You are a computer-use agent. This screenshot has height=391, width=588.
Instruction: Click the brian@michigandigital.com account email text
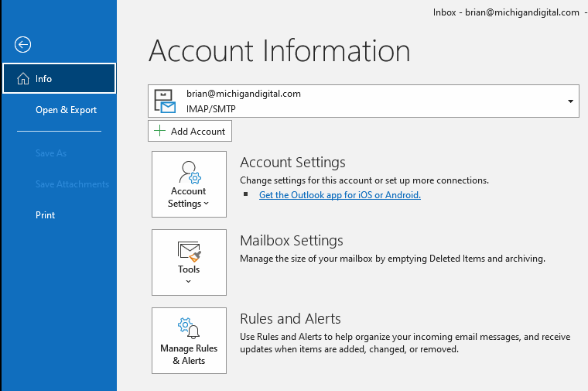click(244, 94)
